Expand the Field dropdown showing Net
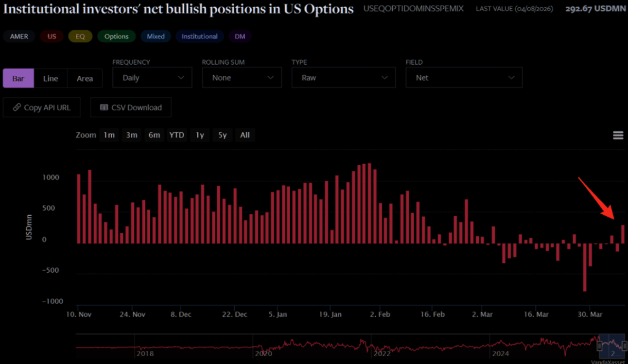Screen dimensions: 628x364 tap(464, 78)
